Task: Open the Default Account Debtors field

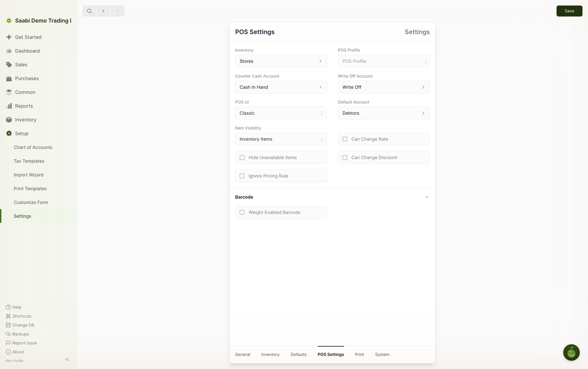Action: point(384,113)
